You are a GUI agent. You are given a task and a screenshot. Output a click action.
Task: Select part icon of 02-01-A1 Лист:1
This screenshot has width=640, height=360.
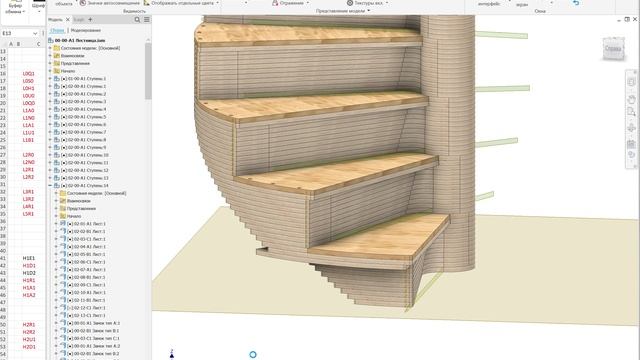click(x=63, y=224)
